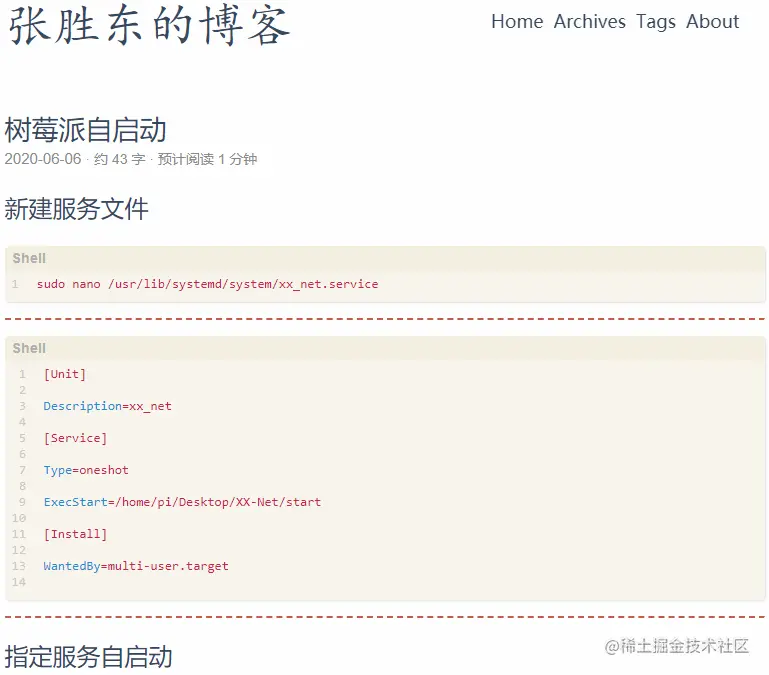Click the reading time 预计阅读 1 分钟
Screen dimensions: 769x675
tap(207, 159)
